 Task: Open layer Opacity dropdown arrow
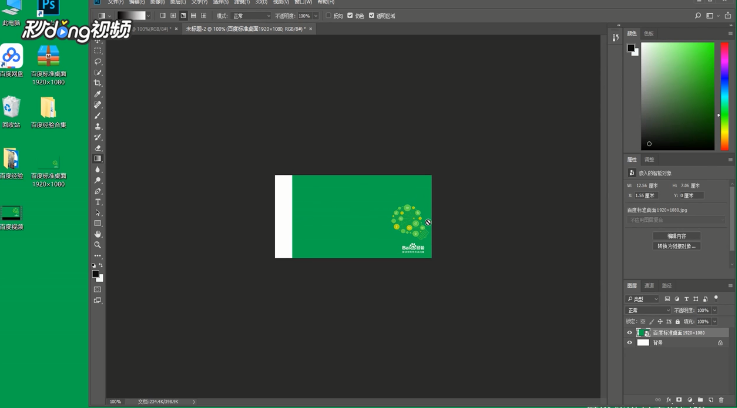(x=715, y=310)
